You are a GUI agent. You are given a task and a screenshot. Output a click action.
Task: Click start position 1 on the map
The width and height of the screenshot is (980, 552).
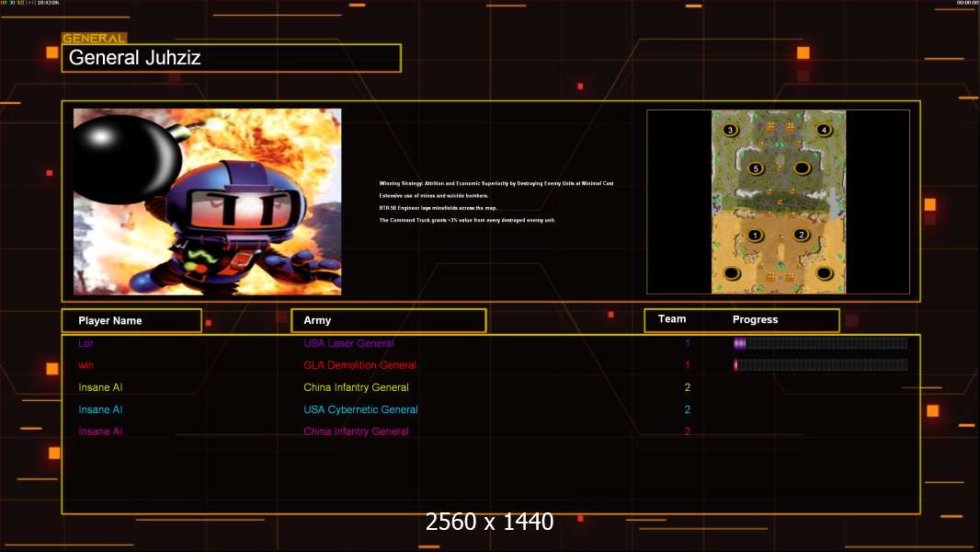pyautogui.click(x=755, y=236)
